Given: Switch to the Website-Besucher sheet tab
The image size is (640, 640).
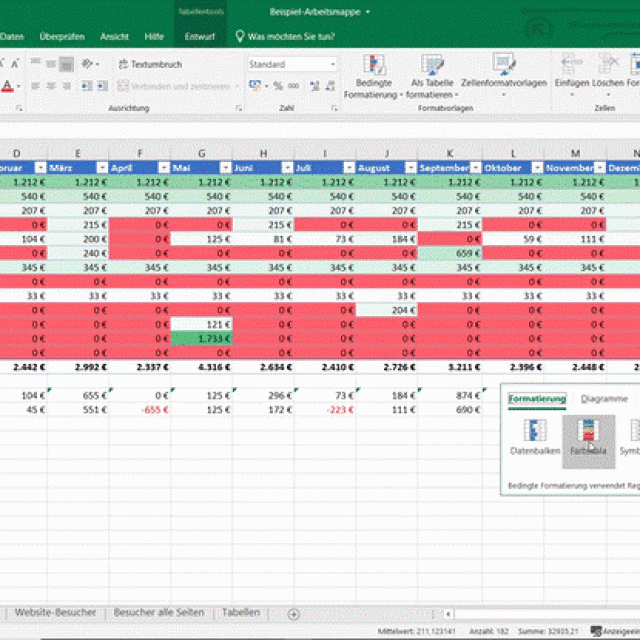Looking at the screenshot, I should click(x=55, y=612).
